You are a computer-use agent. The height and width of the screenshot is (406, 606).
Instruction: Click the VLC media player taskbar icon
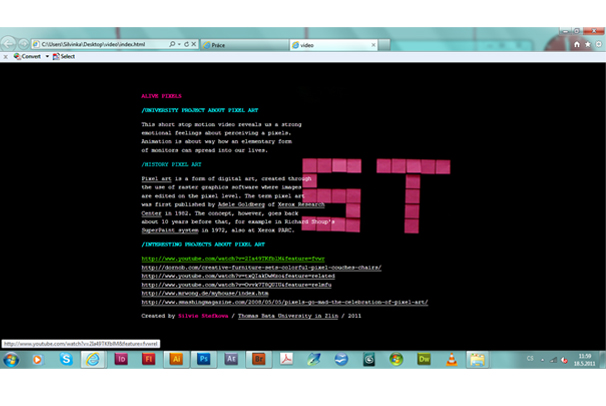pos(451,359)
